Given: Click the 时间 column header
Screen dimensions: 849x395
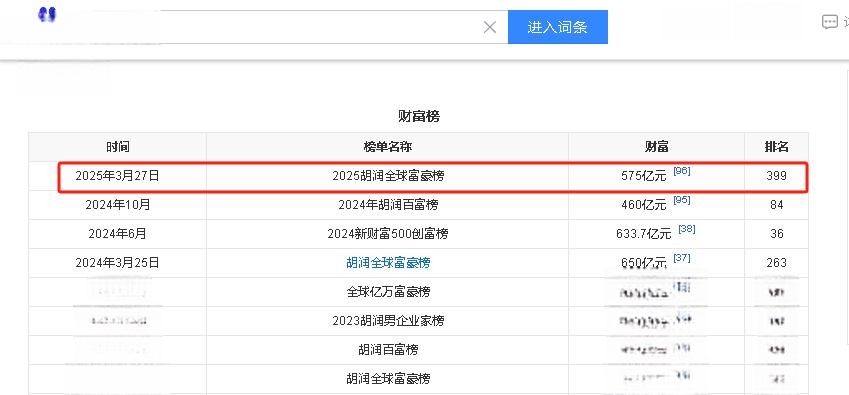Looking at the screenshot, I should click(x=117, y=147).
